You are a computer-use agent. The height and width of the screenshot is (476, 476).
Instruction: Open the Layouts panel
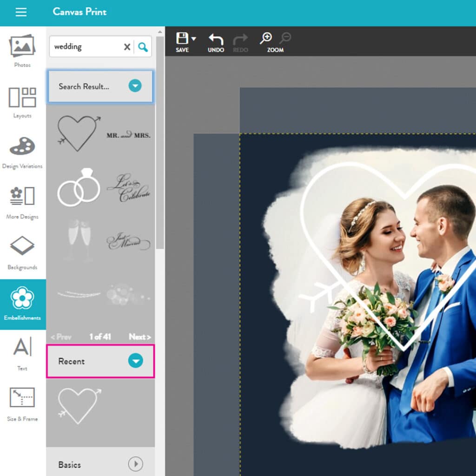[x=22, y=102]
